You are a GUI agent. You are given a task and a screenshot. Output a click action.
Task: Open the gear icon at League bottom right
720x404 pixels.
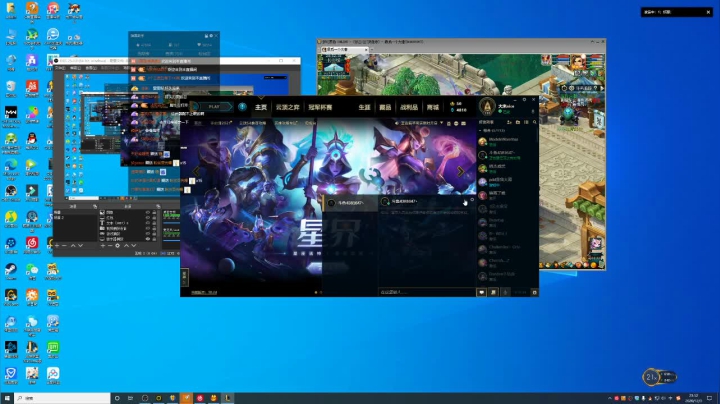(x=534, y=292)
